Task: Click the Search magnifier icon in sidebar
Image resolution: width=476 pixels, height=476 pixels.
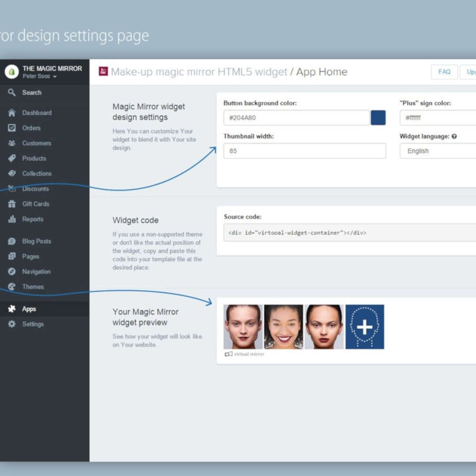Action: point(12,93)
